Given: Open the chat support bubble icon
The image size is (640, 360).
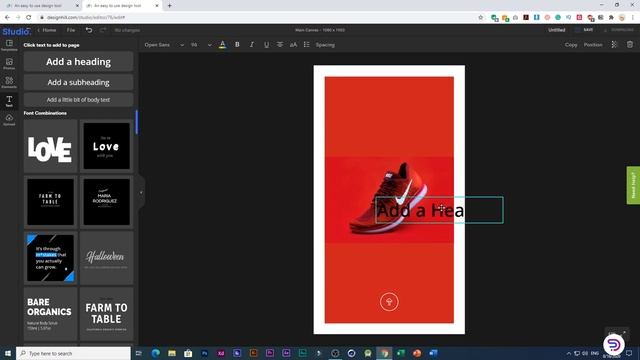Looking at the screenshot, I should pyautogui.click(x=613, y=344).
